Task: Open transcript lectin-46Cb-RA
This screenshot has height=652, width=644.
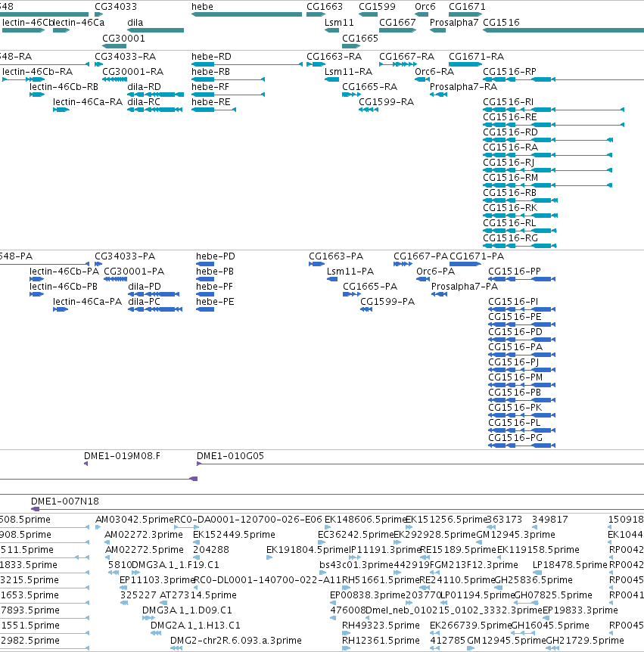Action: (37, 72)
